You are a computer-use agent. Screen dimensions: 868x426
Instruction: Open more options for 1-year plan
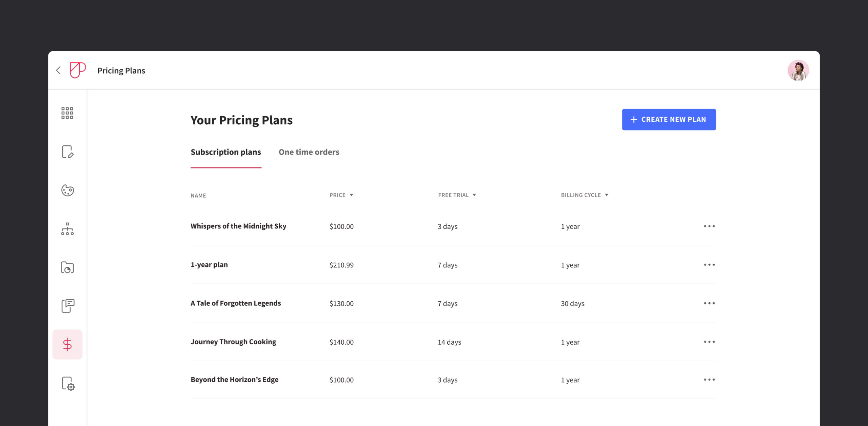tap(709, 265)
